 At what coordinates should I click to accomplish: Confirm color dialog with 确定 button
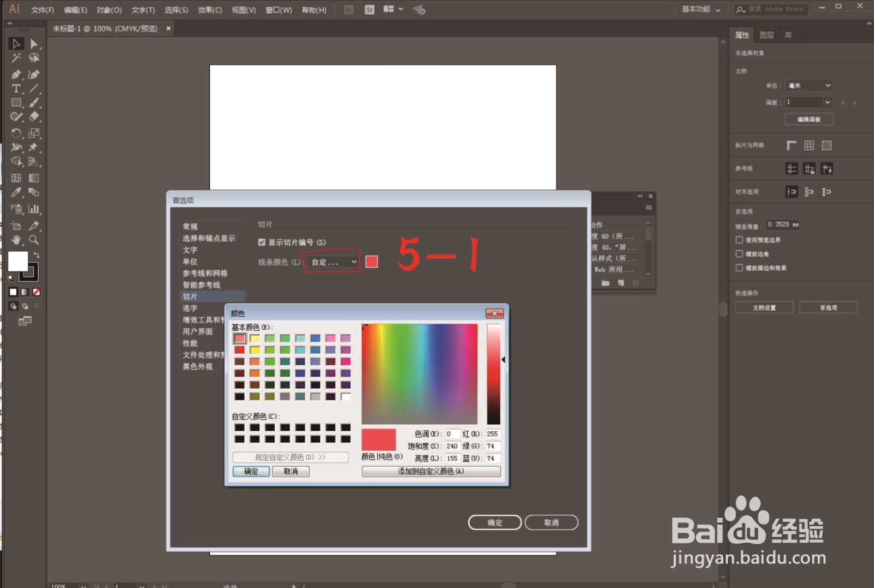point(251,471)
